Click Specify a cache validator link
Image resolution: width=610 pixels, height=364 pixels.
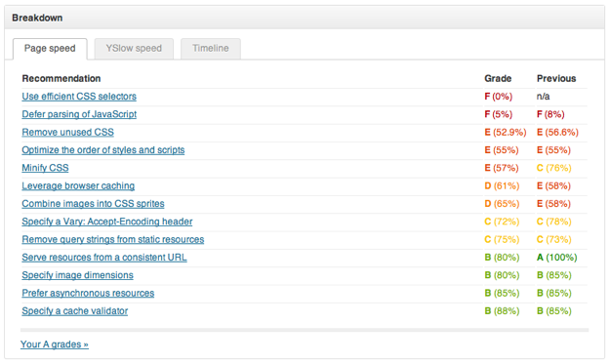click(x=75, y=311)
